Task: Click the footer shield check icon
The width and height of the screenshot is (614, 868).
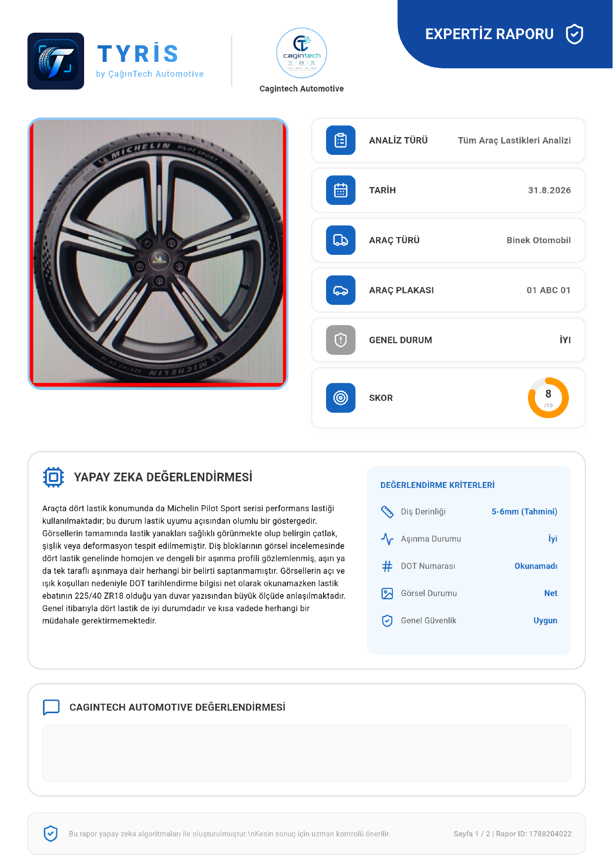Action: coord(50,834)
